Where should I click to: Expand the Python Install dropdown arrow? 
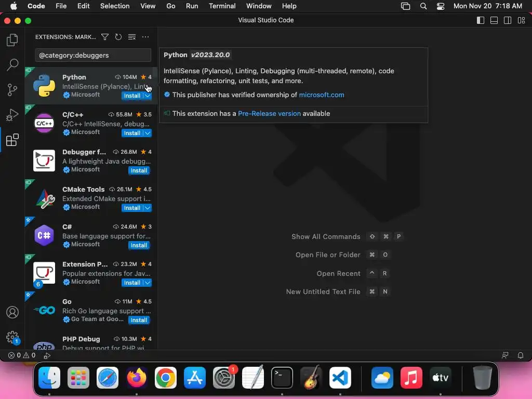pos(148,96)
